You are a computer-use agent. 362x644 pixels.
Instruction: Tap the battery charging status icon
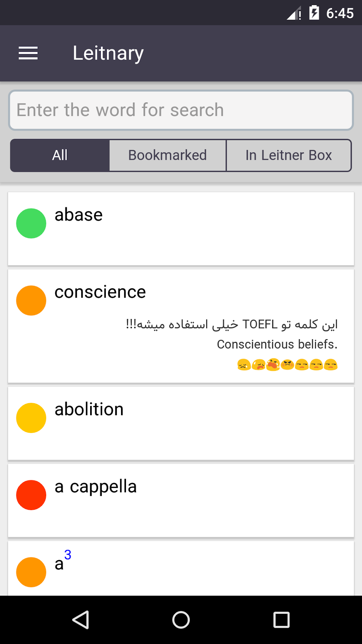tap(314, 13)
